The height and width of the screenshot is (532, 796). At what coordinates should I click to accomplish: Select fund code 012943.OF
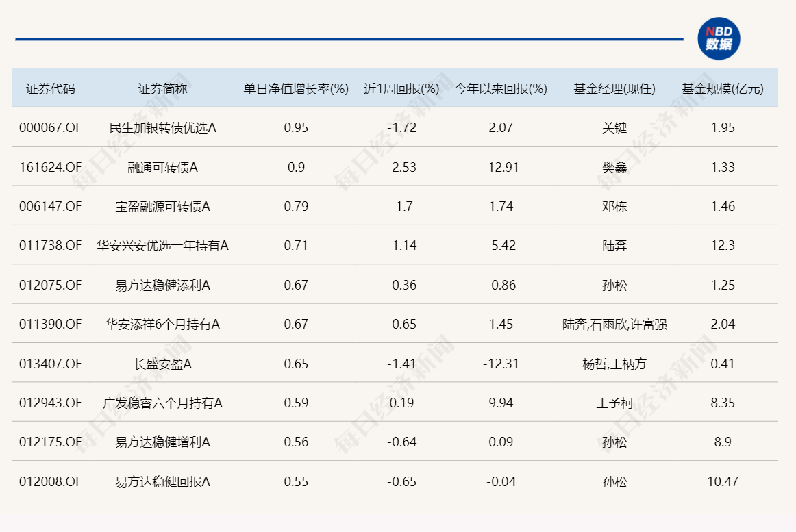[x=50, y=403]
